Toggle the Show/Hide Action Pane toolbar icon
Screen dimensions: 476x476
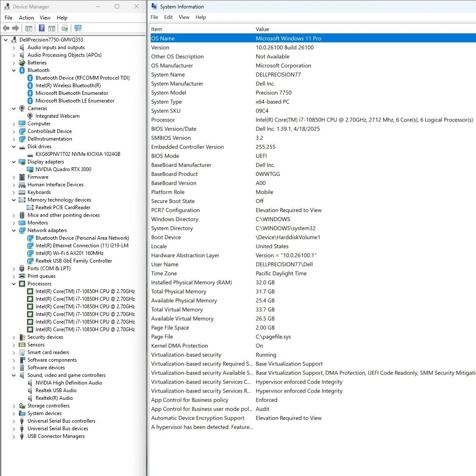click(52, 28)
